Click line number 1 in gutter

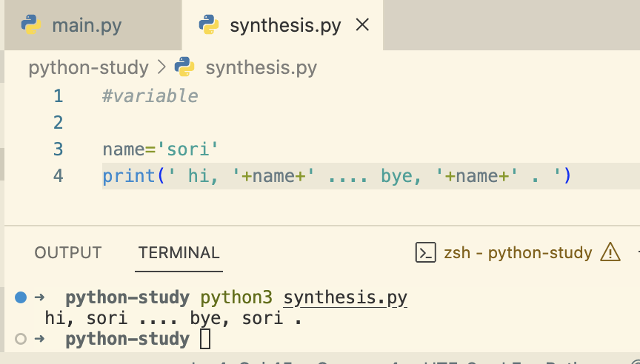pyautogui.click(x=59, y=96)
